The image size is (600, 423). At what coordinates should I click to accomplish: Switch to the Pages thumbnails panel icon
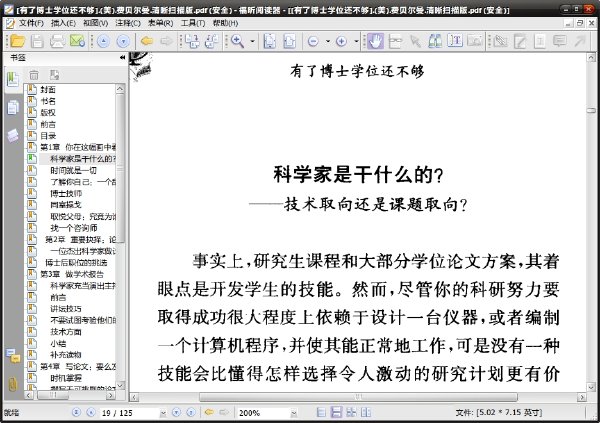(13, 107)
